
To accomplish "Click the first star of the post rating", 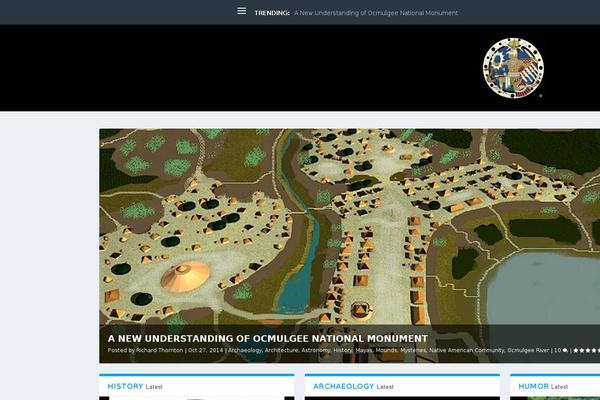I will (x=576, y=350).
